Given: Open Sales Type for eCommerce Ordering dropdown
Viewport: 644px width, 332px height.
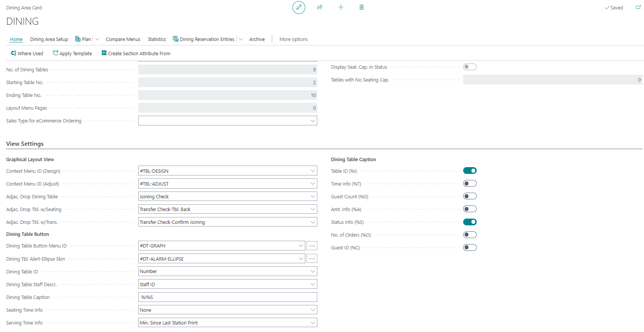Looking at the screenshot, I should click(312, 121).
